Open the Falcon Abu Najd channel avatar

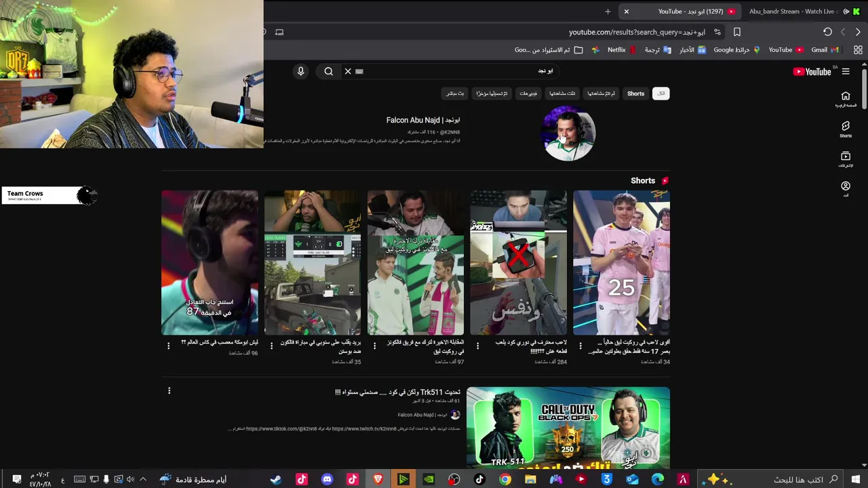coord(569,134)
